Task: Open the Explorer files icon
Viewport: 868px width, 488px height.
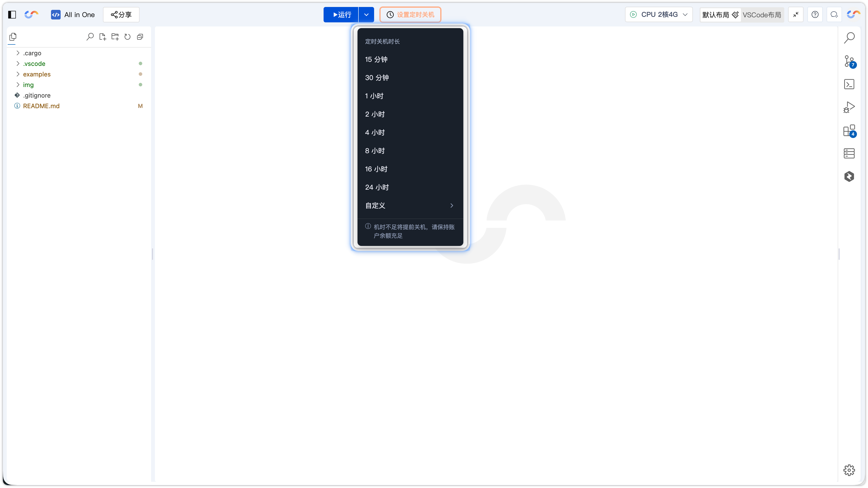Action: 13,37
